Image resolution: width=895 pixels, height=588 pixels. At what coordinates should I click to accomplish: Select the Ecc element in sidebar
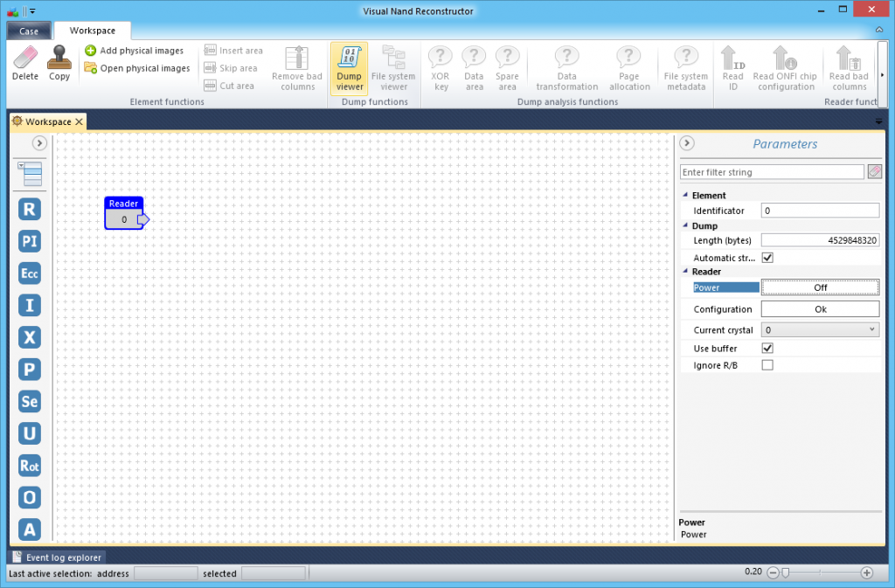click(29, 273)
